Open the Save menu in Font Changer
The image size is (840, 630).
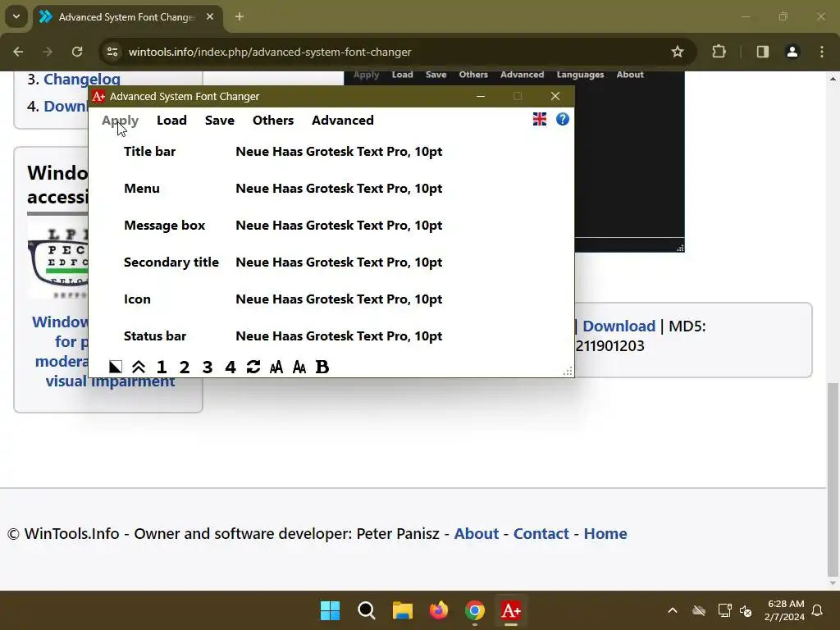pyautogui.click(x=220, y=120)
